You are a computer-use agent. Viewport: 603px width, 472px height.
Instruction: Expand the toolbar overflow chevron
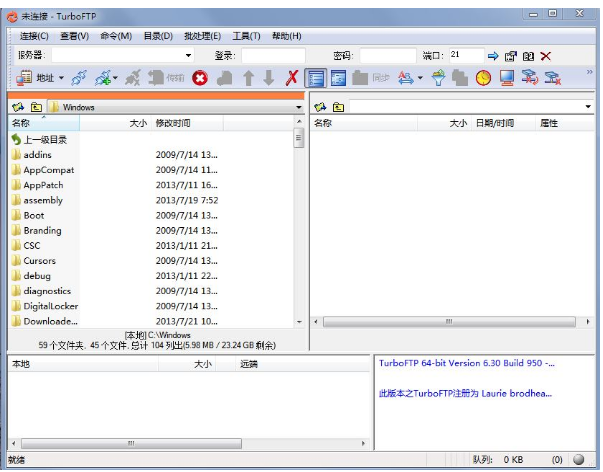pyautogui.click(x=590, y=72)
